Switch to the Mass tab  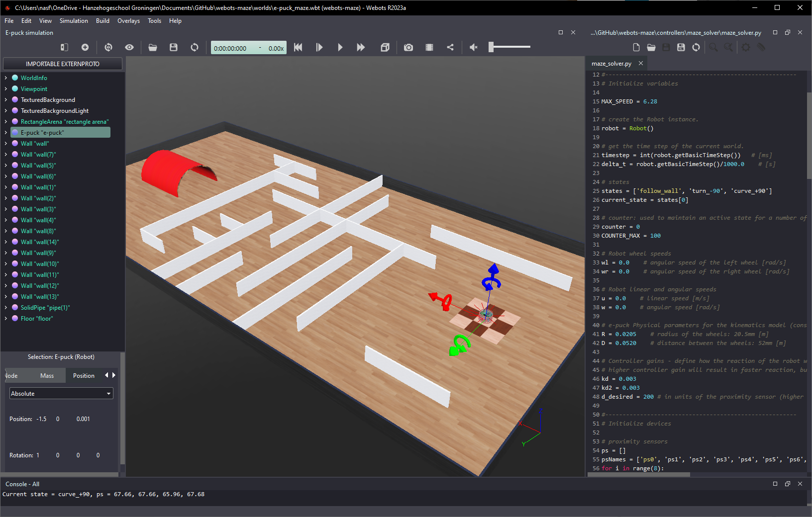coord(47,375)
